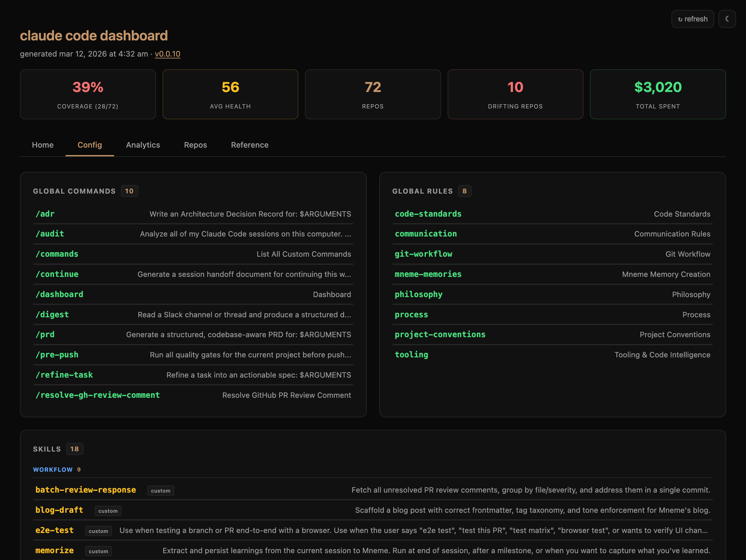The width and height of the screenshot is (746, 560).
Task: Go to the Reference tab
Action: pos(250,145)
